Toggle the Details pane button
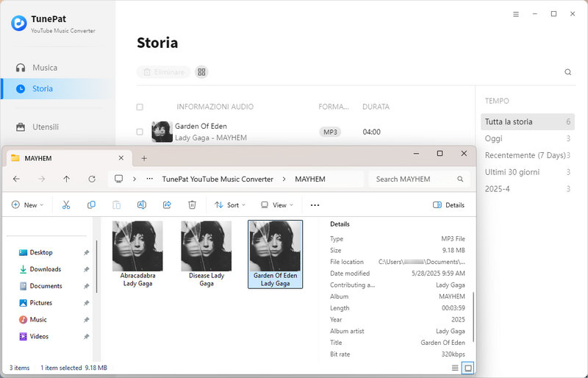 click(x=448, y=205)
